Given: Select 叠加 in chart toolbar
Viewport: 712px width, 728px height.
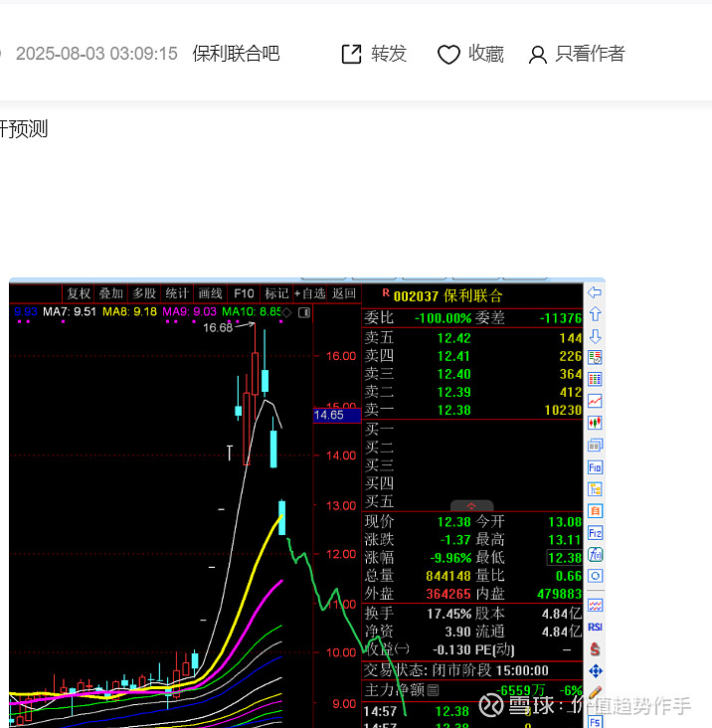Looking at the screenshot, I should click(111, 293).
